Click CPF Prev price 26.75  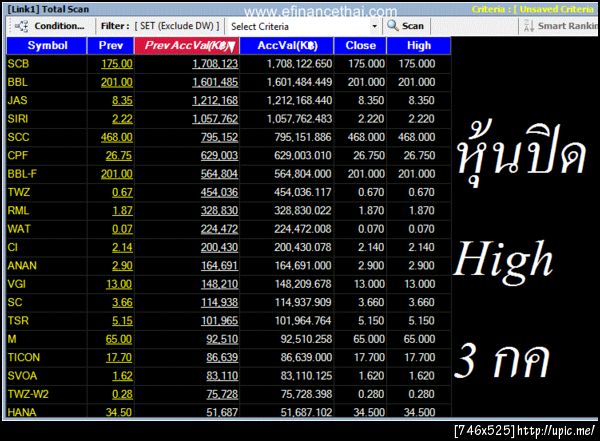[119, 155]
